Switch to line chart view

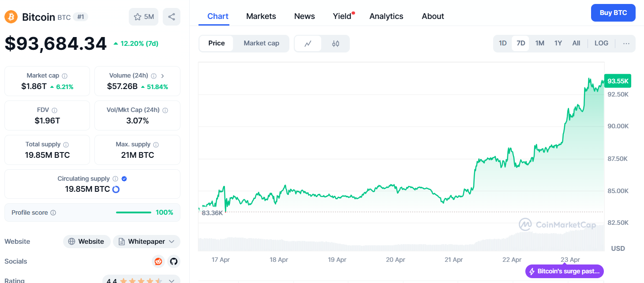pyautogui.click(x=308, y=44)
